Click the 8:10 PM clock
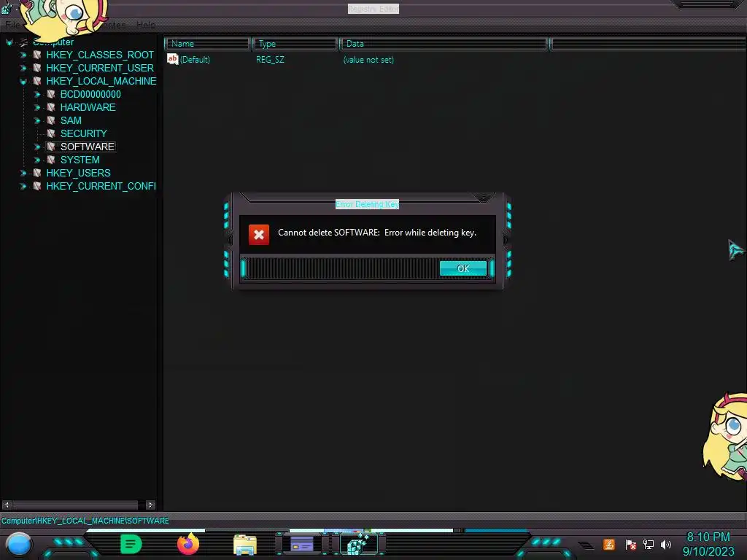 click(x=708, y=537)
